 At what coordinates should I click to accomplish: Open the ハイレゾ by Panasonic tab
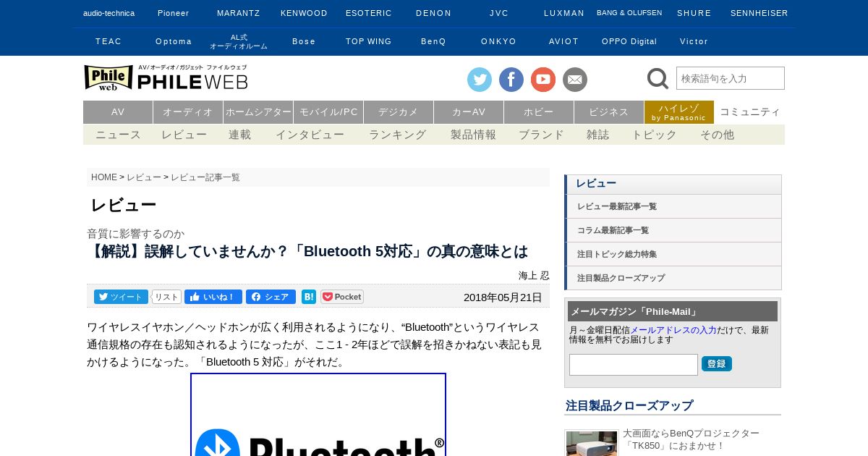pyautogui.click(x=679, y=112)
